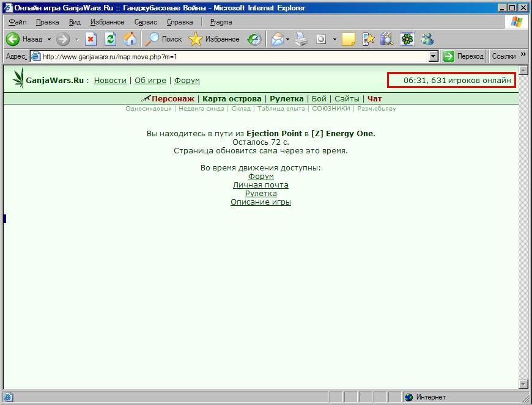The image size is (532, 405).
Task: Click the yellow sticky note icon
Action: tap(348, 39)
